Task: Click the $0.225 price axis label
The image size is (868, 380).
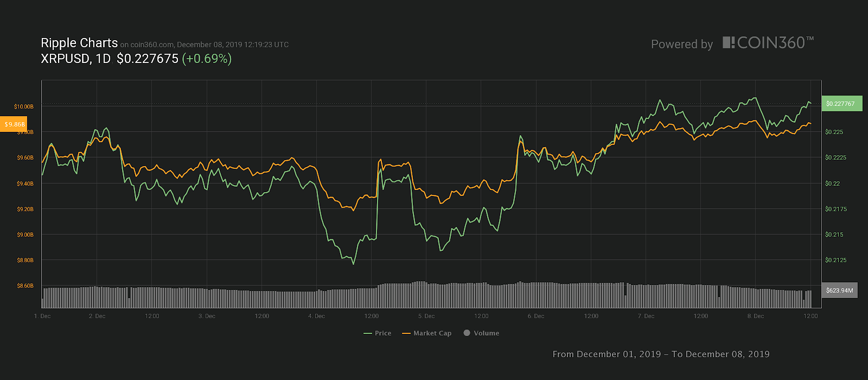Action: [x=834, y=132]
